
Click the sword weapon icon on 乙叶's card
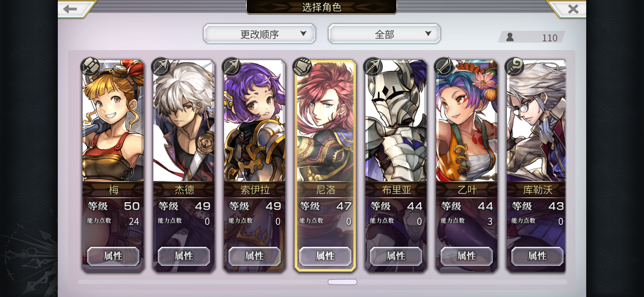444,66
